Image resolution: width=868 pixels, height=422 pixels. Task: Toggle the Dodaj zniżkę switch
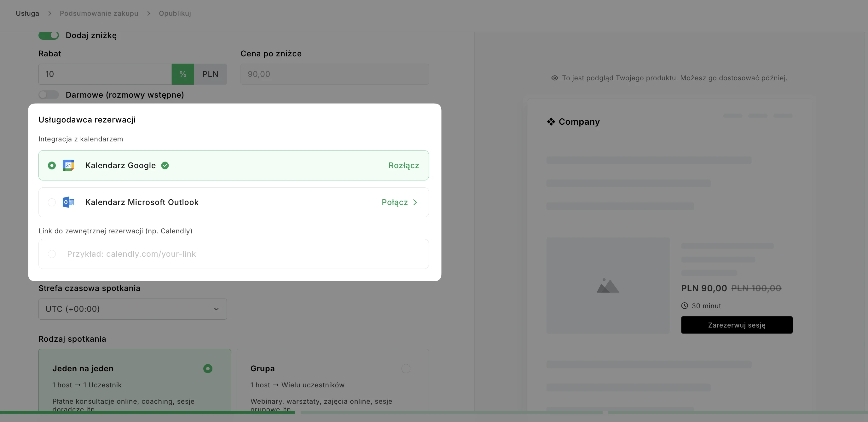(x=49, y=35)
